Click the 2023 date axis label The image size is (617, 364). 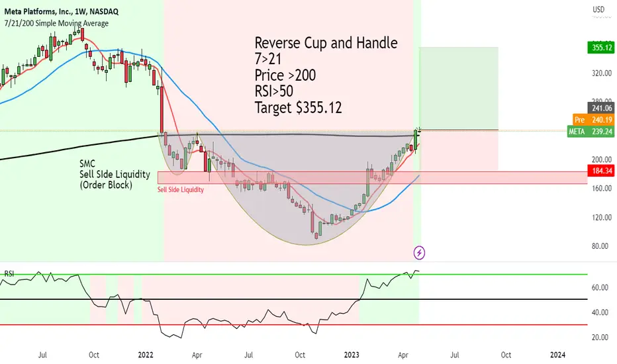click(352, 355)
